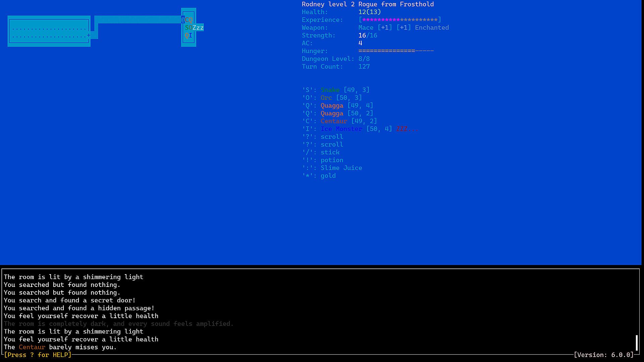The height and width of the screenshot is (362, 644).
Task: Select the Snake entry in monster legend
Action: [x=330, y=90]
